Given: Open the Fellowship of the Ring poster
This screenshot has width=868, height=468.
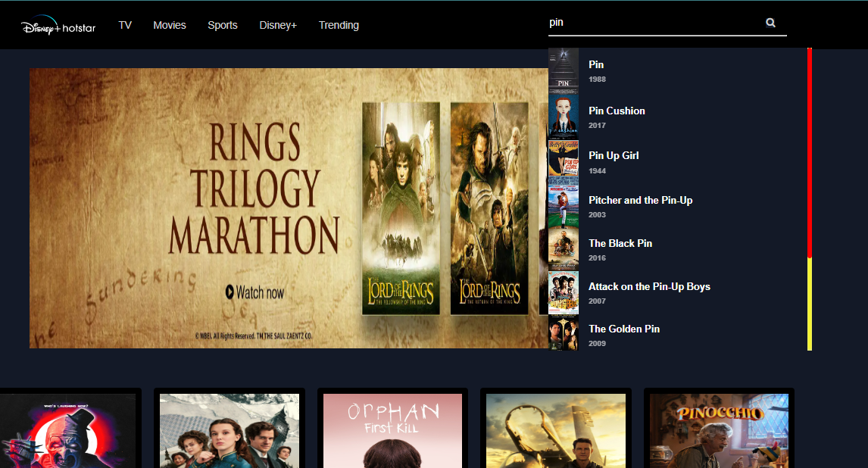Looking at the screenshot, I should pyautogui.click(x=401, y=208).
